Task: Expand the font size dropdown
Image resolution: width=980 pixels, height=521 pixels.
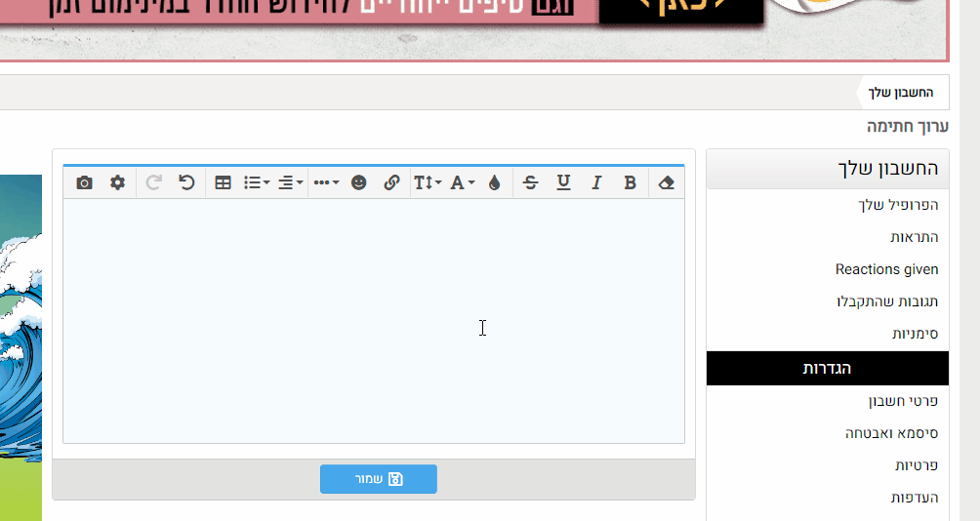Action: [x=428, y=182]
